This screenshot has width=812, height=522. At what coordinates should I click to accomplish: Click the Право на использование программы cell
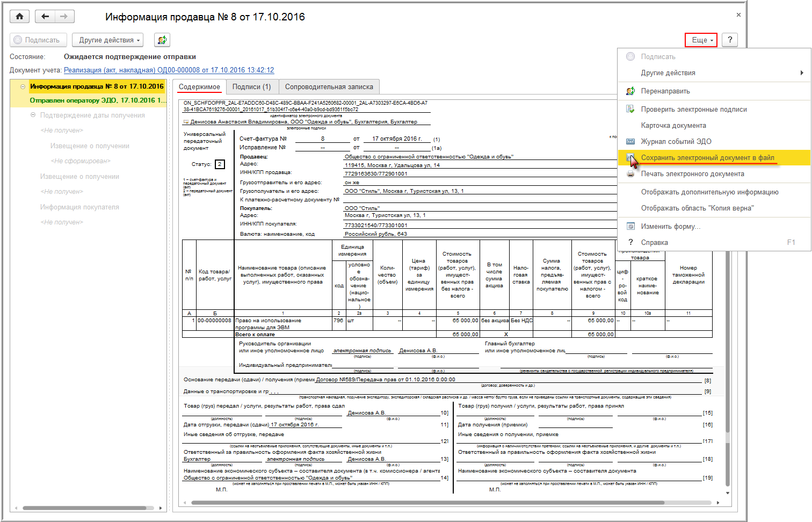283,324
